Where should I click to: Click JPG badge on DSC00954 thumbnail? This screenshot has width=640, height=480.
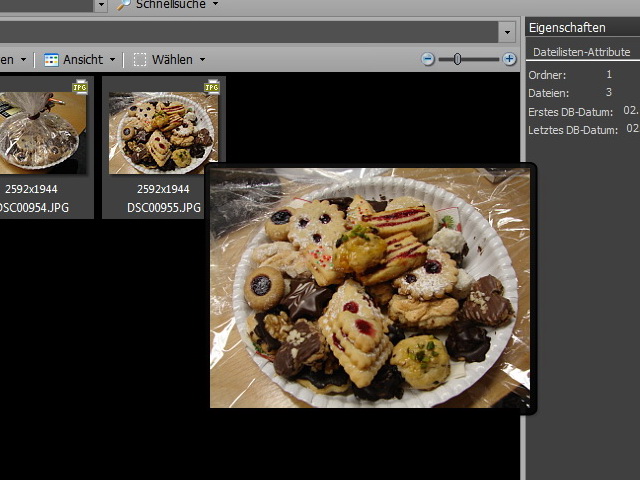pos(80,88)
